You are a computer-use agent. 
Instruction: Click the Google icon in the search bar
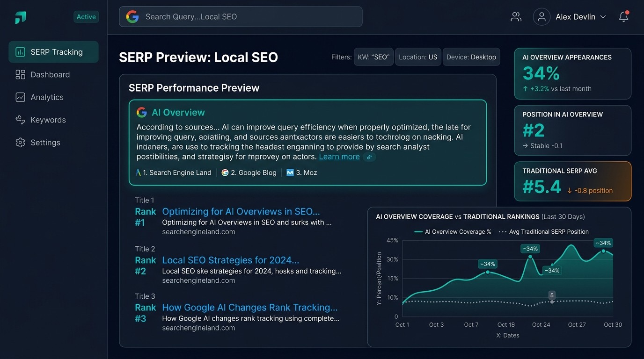(x=132, y=16)
